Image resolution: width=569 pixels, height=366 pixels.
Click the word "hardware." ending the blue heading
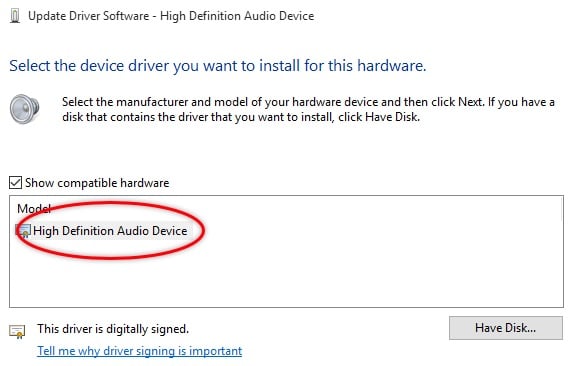[392, 66]
